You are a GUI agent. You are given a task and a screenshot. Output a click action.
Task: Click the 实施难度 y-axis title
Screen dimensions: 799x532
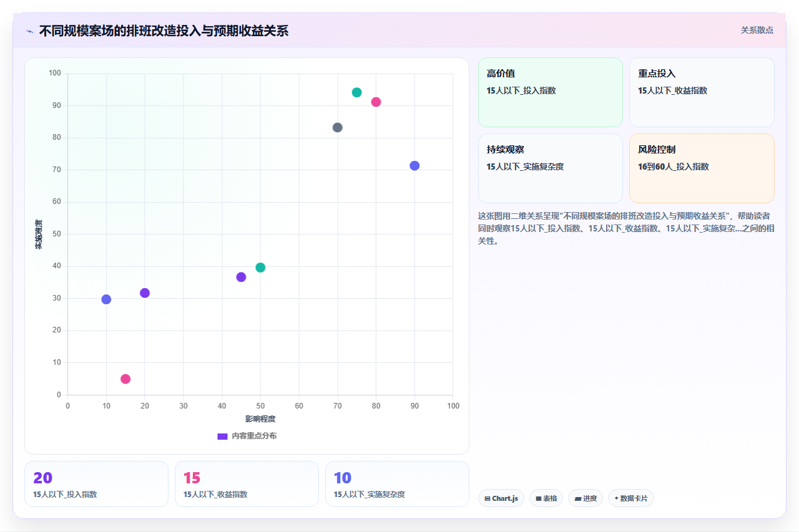(39, 235)
